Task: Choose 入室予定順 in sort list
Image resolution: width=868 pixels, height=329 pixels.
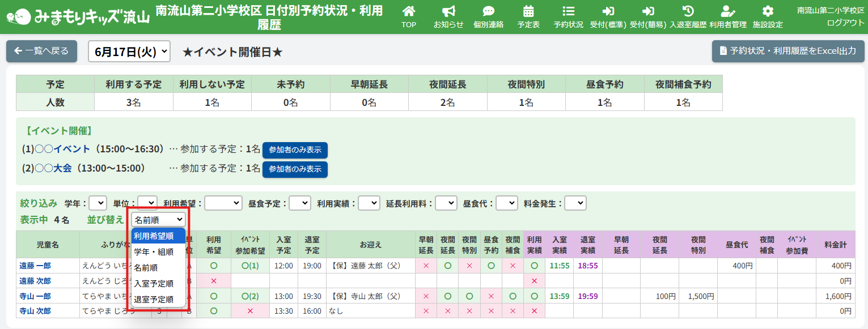Action: [x=154, y=283]
